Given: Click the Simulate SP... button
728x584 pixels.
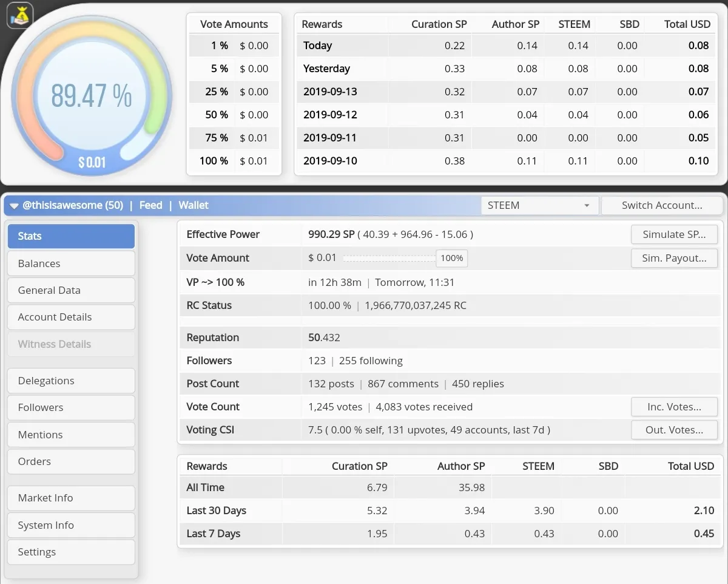Looking at the screenshot, I should [x=674, y=234].
